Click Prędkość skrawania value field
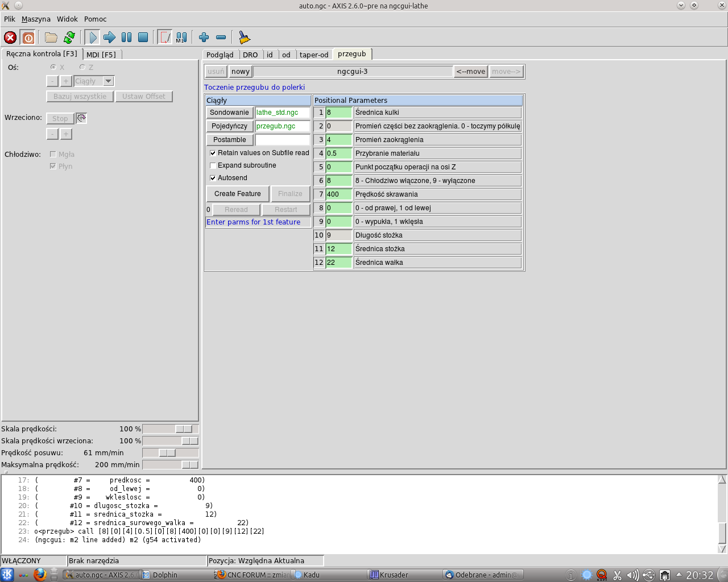Screen dimensions: 728x582 tap(339, 194)
